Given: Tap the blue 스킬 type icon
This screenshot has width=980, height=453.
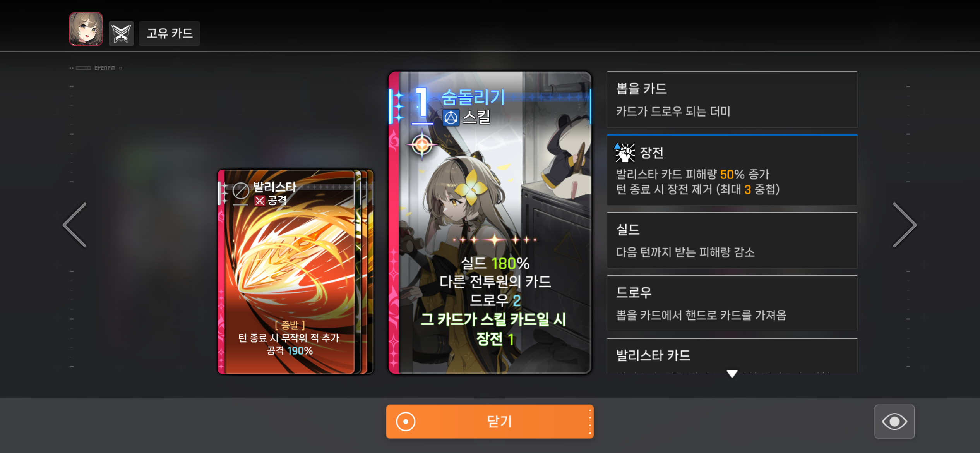Looking at the screenshot, I should [x=451, y=118].
